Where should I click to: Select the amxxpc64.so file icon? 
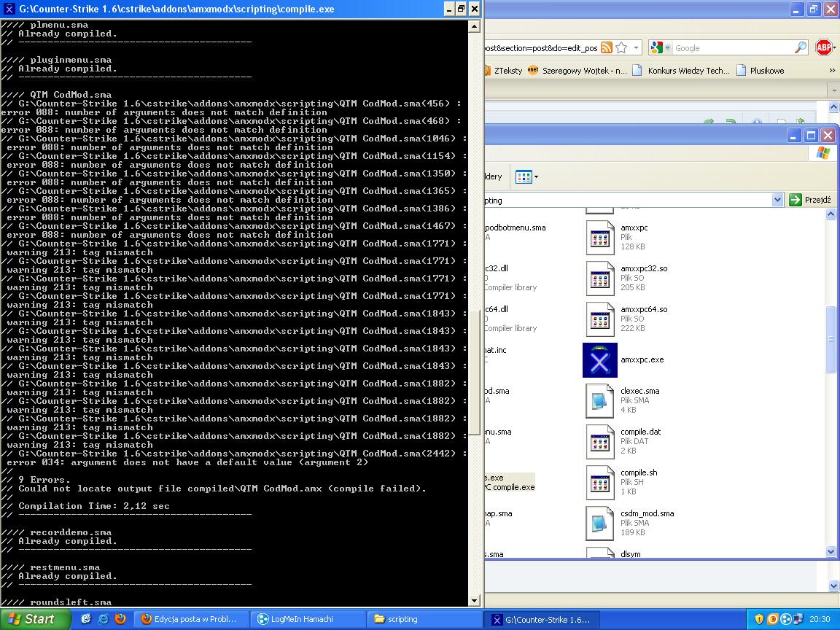tap(599, 319)
